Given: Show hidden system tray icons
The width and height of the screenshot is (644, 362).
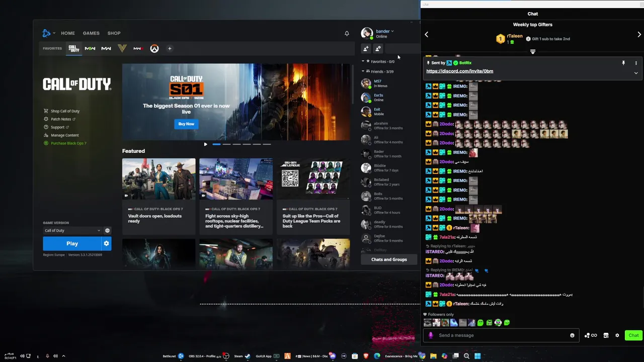Looking at the screenshot, I should click(63, 356).
